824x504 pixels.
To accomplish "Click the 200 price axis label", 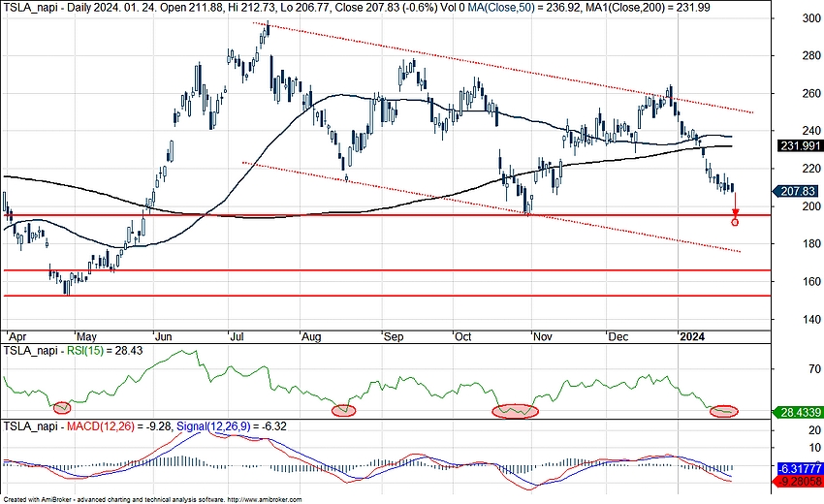I will (x=812, y=206).
